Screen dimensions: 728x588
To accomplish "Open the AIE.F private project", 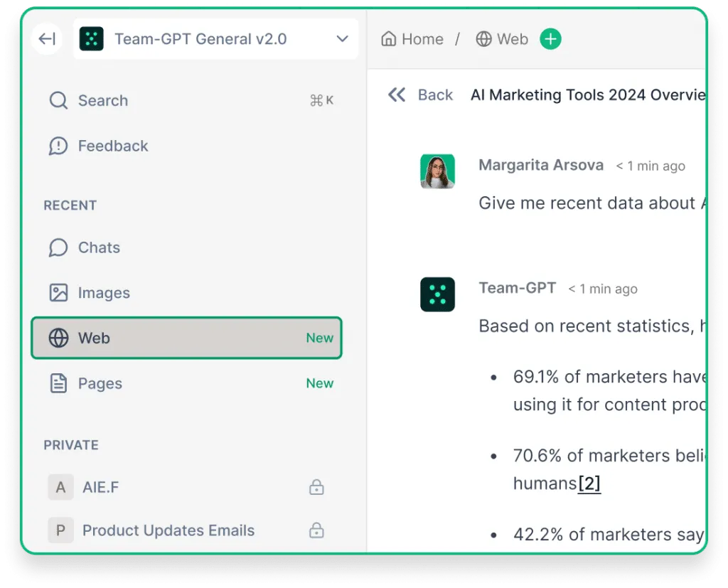I will (187, 487).
